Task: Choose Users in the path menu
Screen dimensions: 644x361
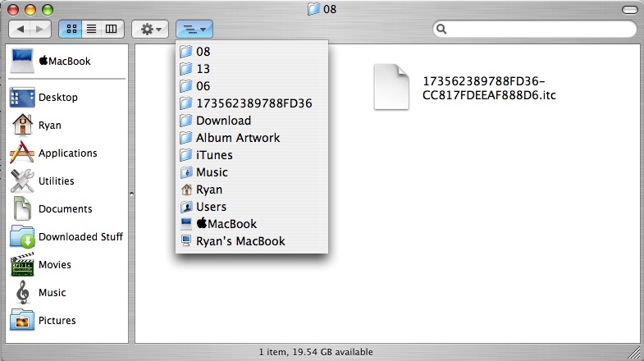Action: pos(252,207)
